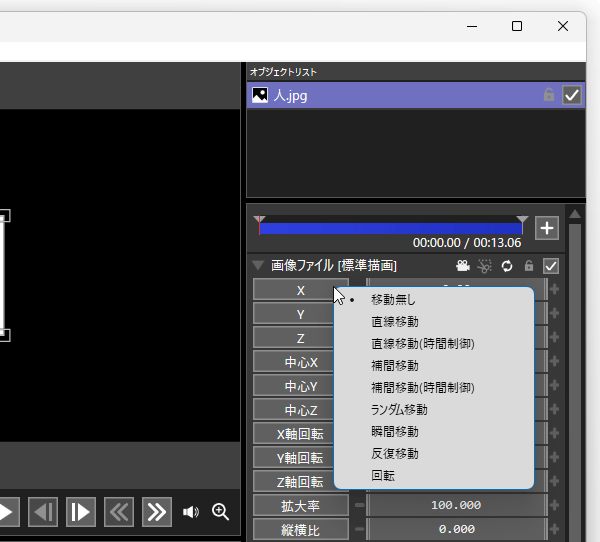The image size is (600, 542).
Task: Click the refresh icon in effect header
Action: [507, 266]
